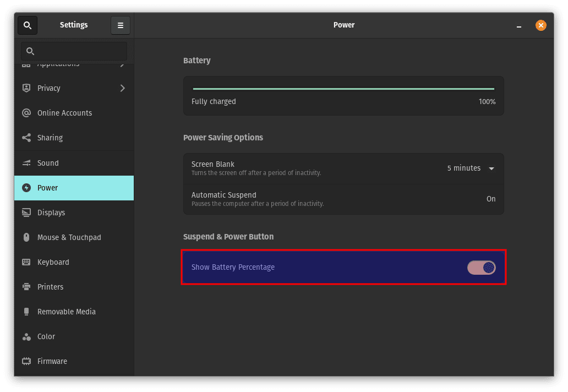
Task: Open Online Accounts settings
Action: coord(74,113)
